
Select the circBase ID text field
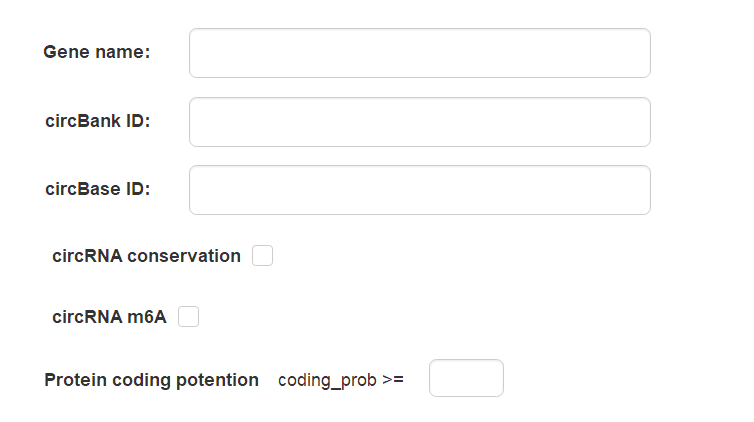tap(419, 190)
